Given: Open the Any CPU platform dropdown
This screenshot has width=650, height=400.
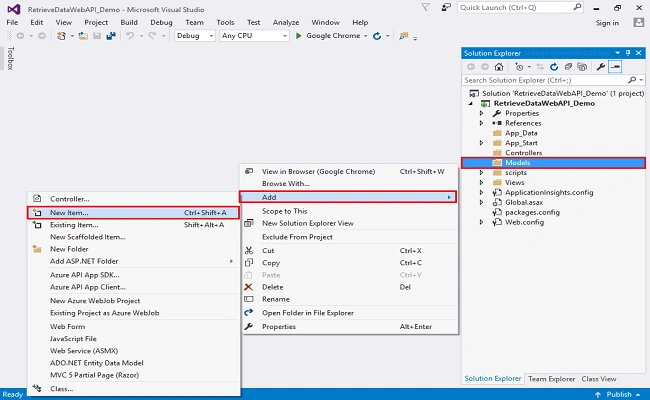Looking at the screenshot, I should pyautogui.click(x=254, y=36).
